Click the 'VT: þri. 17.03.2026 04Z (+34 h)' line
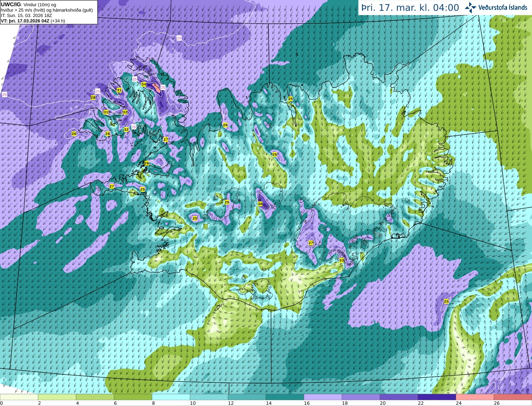 click(x=33, y=21)
